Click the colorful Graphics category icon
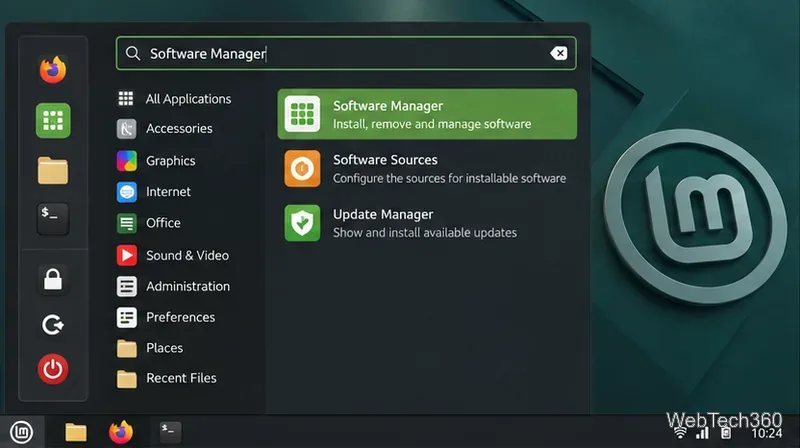The image size is (800, 448). click(127, 161)
